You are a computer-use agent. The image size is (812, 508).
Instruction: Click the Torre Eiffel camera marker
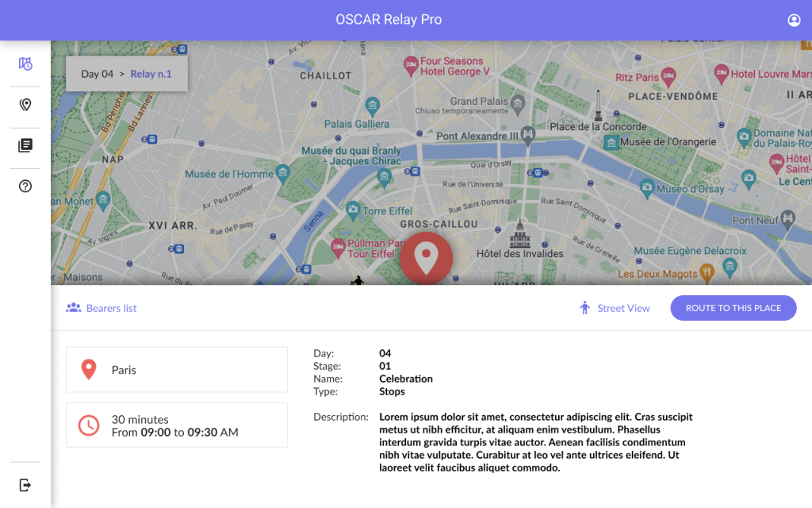(353, 210)
